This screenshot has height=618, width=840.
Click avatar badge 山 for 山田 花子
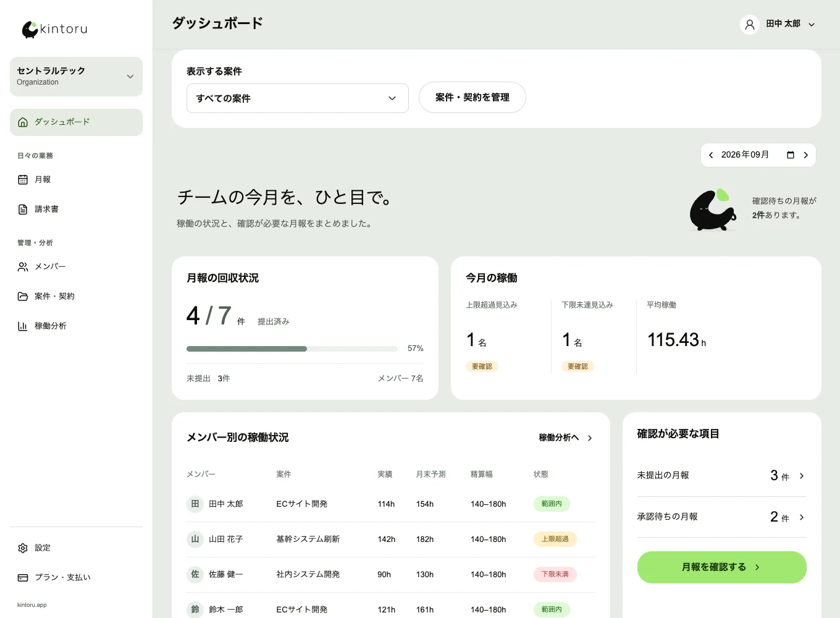(x=195, y=540)
